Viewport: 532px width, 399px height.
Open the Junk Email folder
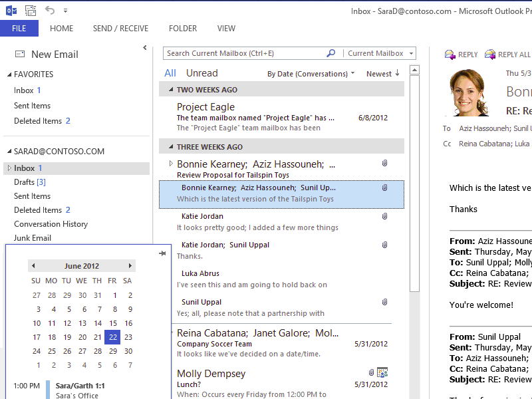[33, 238]
